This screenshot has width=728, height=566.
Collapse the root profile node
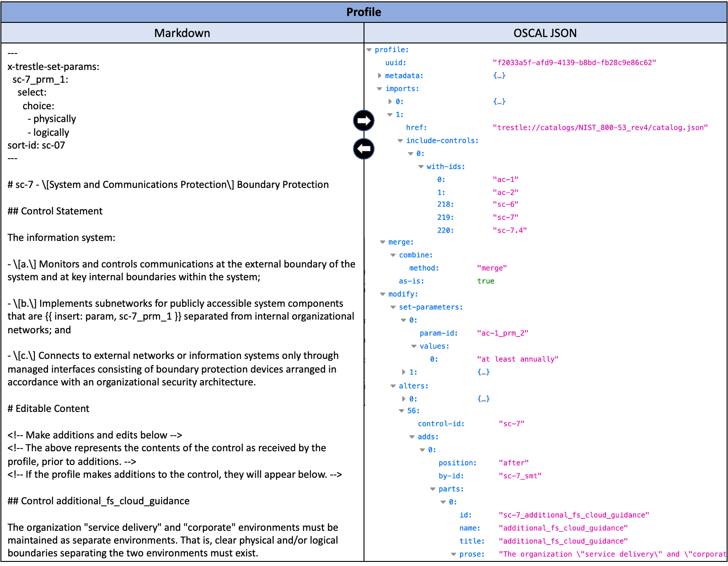[369, 50]
